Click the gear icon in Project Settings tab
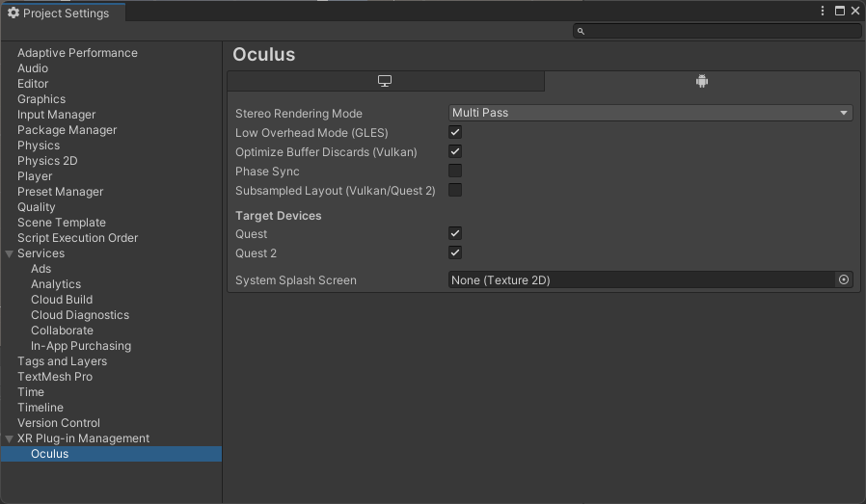The image size is (866, 504). (14, 13)
